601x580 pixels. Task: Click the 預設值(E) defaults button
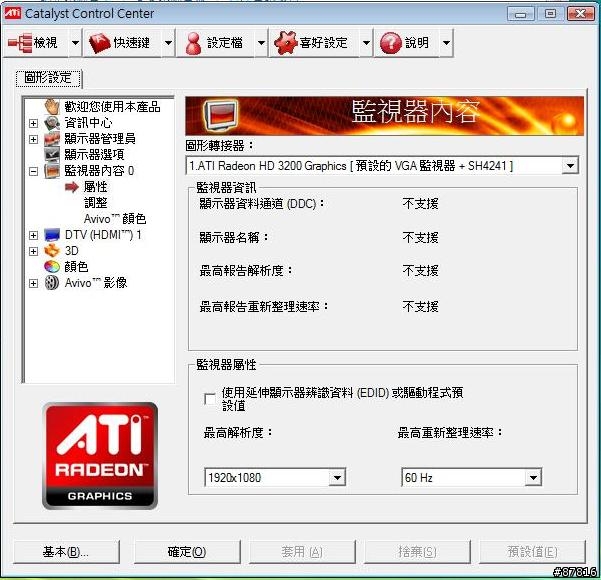(532, 552)
